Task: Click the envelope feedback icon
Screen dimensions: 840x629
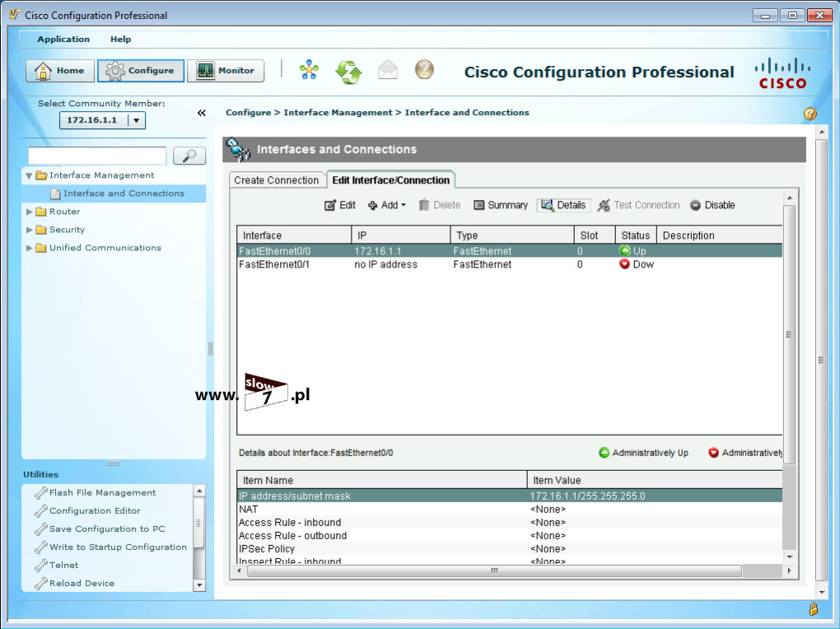Action: 388,70
